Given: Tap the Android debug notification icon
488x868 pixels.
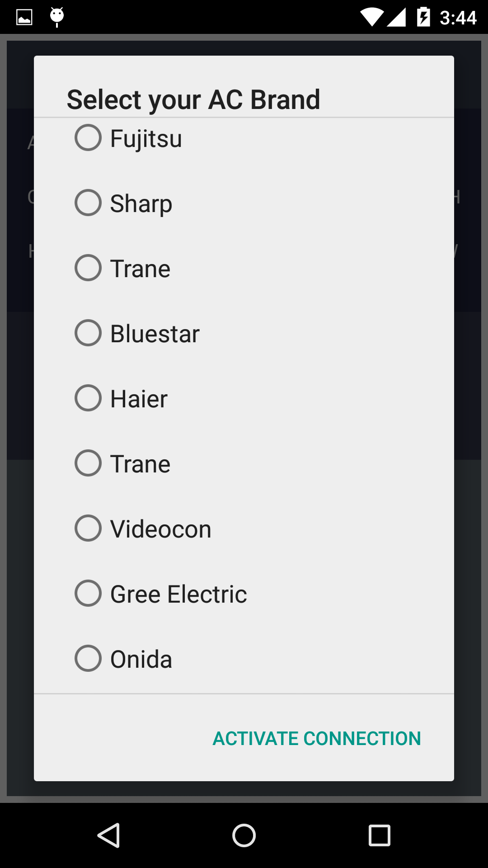Looking at the screenshot, I should tap(57, 17).
